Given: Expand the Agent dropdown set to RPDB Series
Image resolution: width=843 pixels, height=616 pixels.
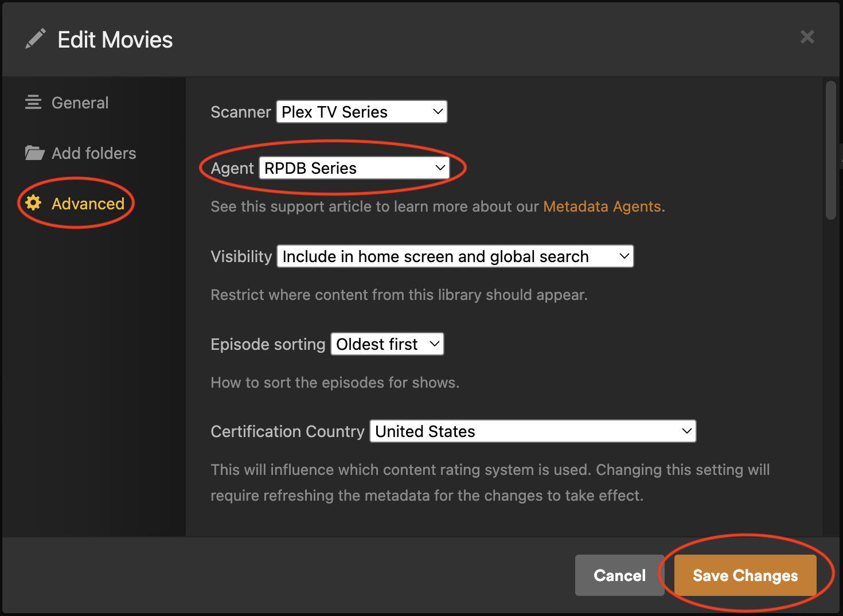Looking at the screenshot, I should coord(354,168).
